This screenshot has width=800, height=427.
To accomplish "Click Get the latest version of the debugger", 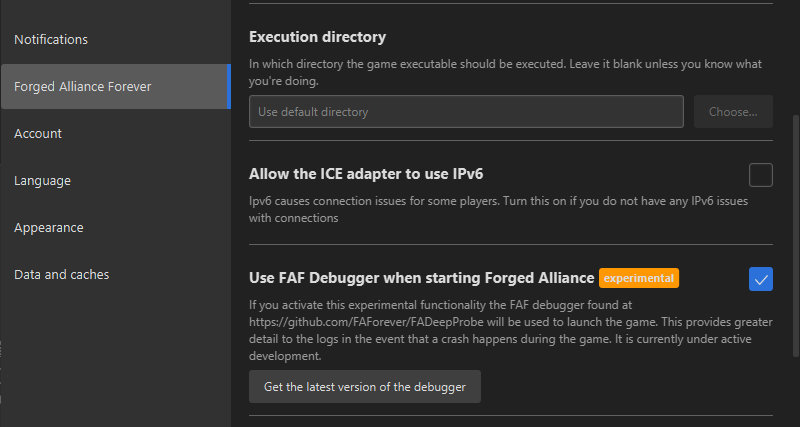I will [365, 387].
